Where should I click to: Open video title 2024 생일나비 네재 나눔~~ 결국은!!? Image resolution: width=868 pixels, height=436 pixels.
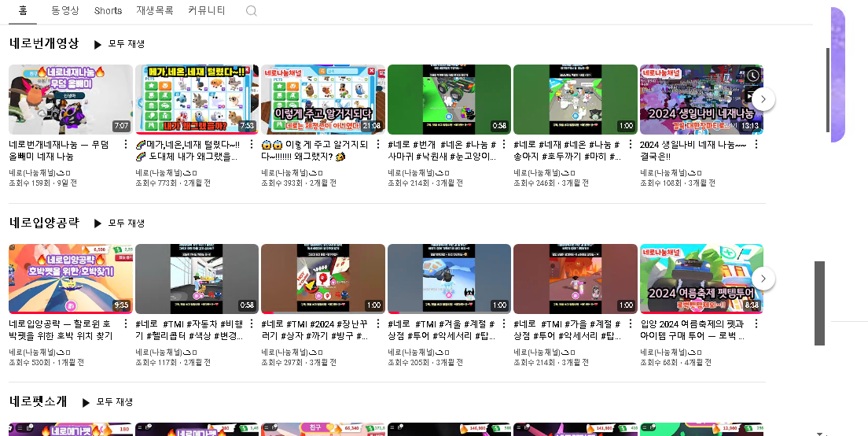pyautogui.click(x=693, y=150)
